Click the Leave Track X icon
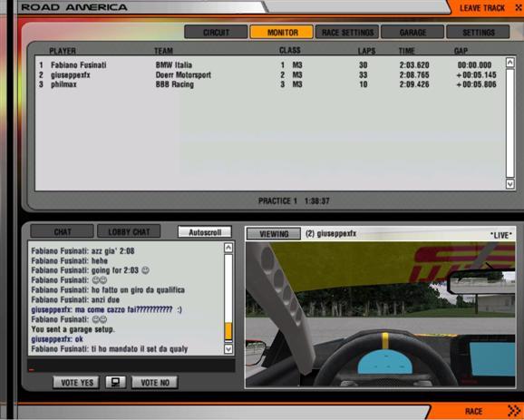 pos(518,7)
